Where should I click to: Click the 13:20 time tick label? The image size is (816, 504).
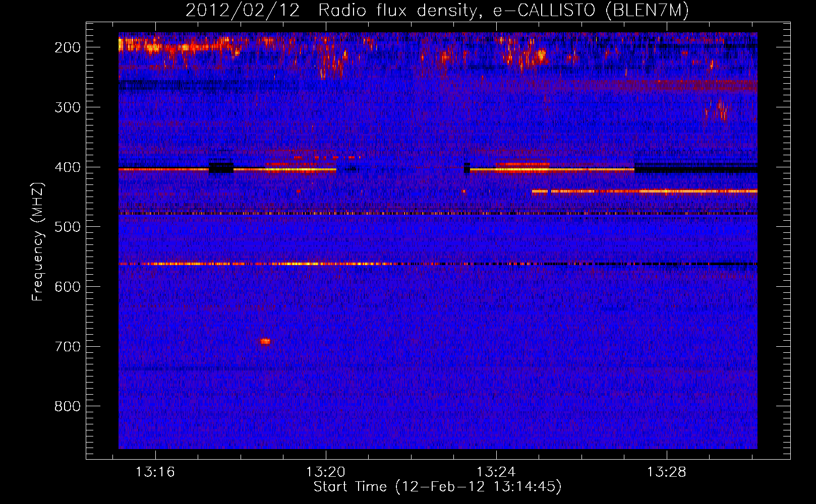pyautogui.click(x=326, y=472)
